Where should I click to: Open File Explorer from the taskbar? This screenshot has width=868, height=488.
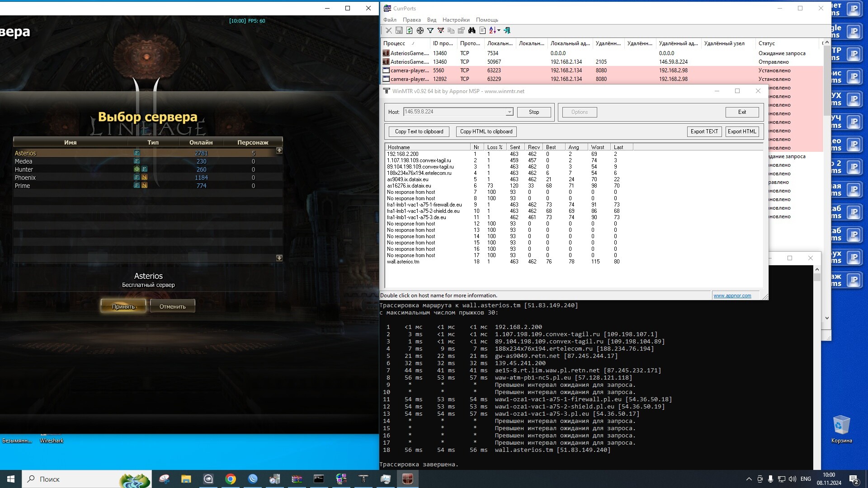[x=186, y=479]
